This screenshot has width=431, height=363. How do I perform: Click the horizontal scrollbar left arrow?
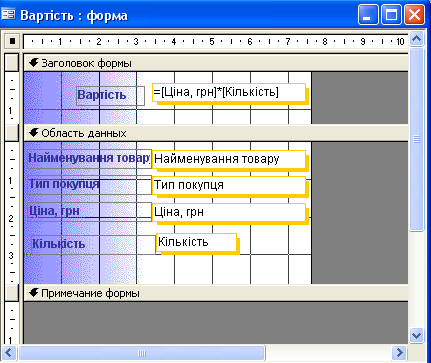click(9, 353)
